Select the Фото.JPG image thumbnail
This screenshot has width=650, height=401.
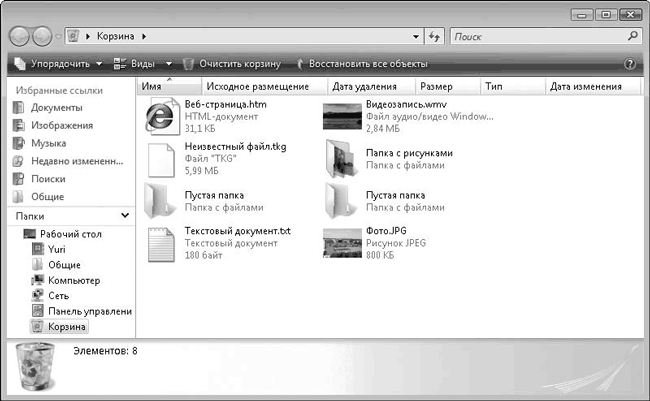(x=341, y=243)
